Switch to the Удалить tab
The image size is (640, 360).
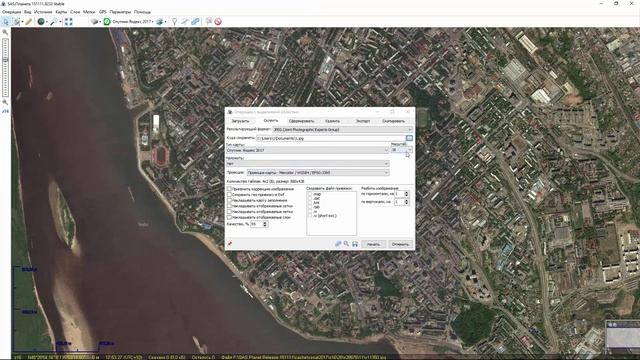[332, 121]
